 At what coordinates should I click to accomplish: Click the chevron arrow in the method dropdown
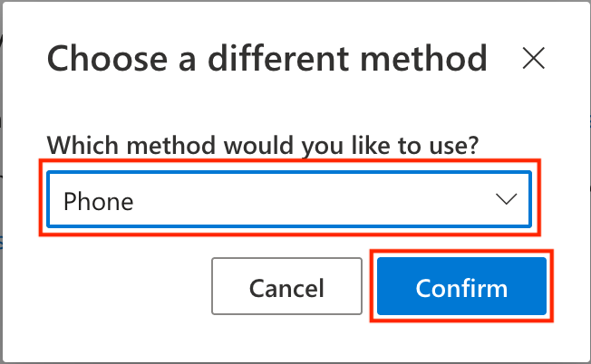(506, 199)
